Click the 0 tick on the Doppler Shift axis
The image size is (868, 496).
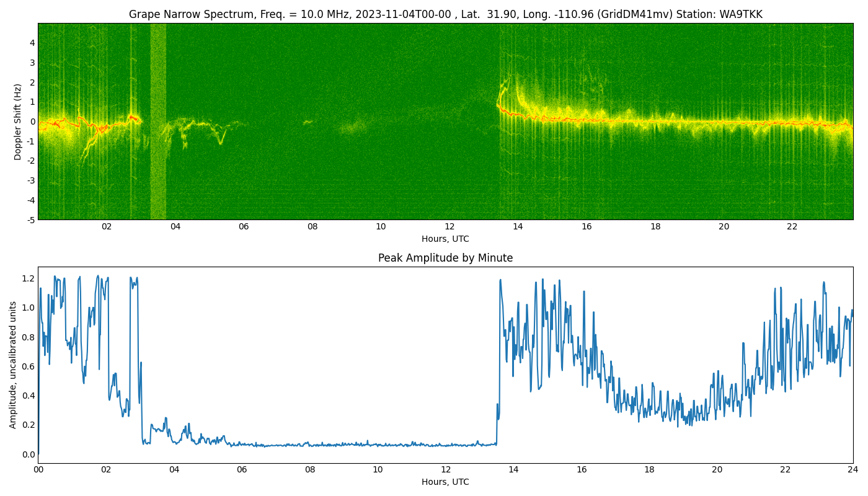click(x=32, y=122)
